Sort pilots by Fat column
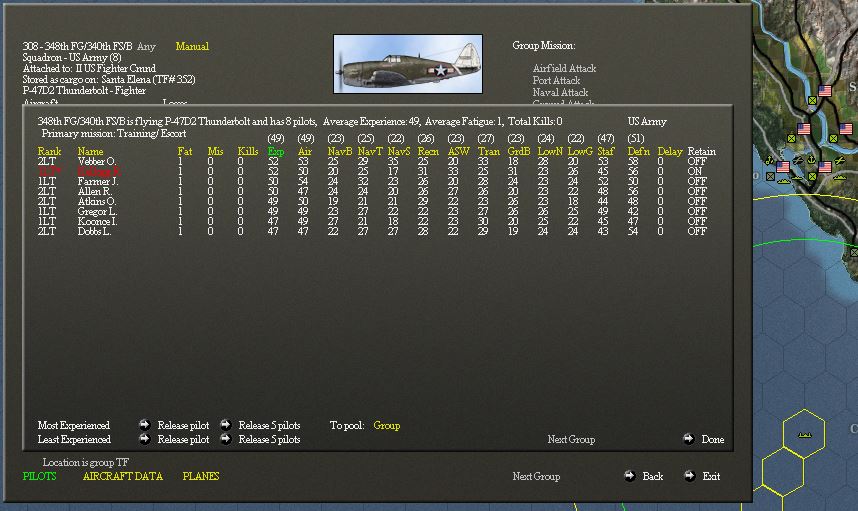Viewport: 858px width, 511px height. coord(184,151)
